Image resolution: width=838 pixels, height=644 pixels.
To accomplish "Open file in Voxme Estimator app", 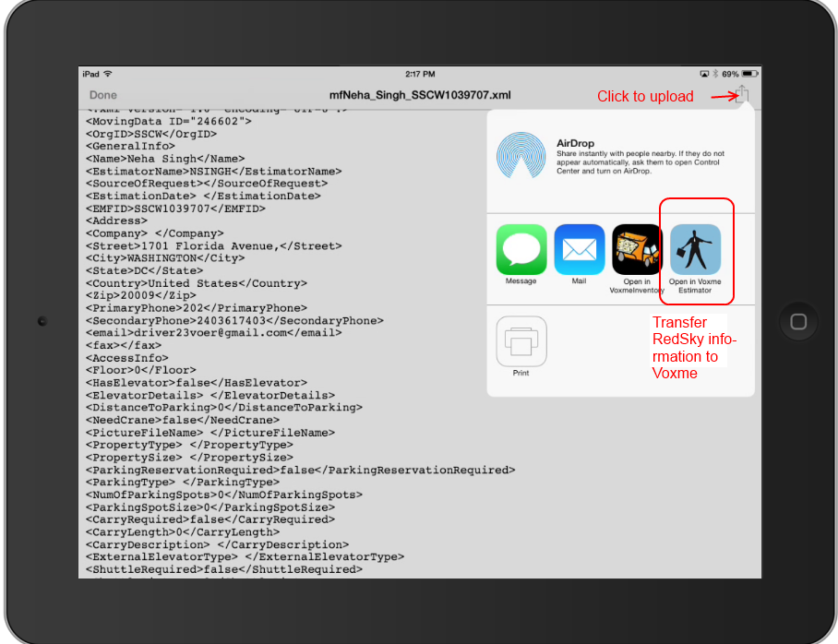I will click(695, 249).
